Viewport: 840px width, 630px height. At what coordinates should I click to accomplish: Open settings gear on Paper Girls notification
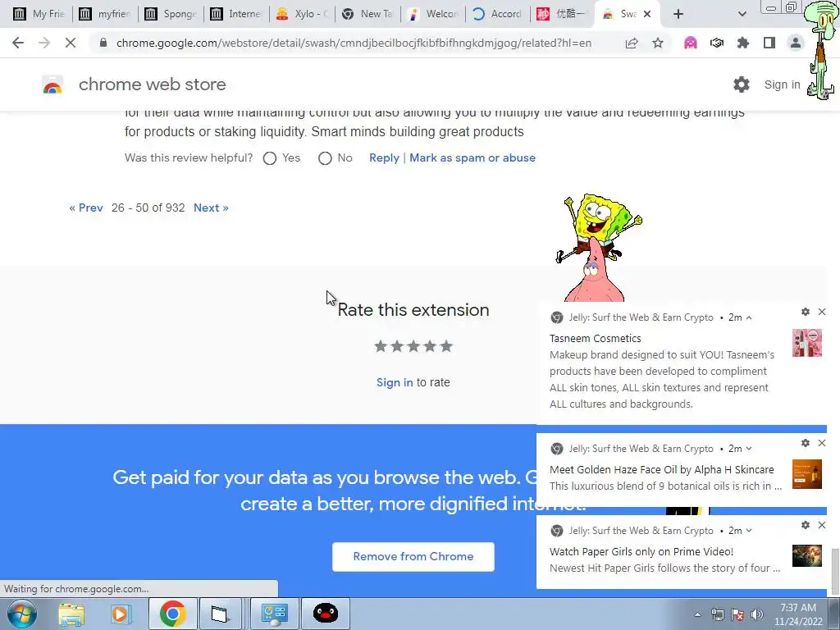[806, 525]
